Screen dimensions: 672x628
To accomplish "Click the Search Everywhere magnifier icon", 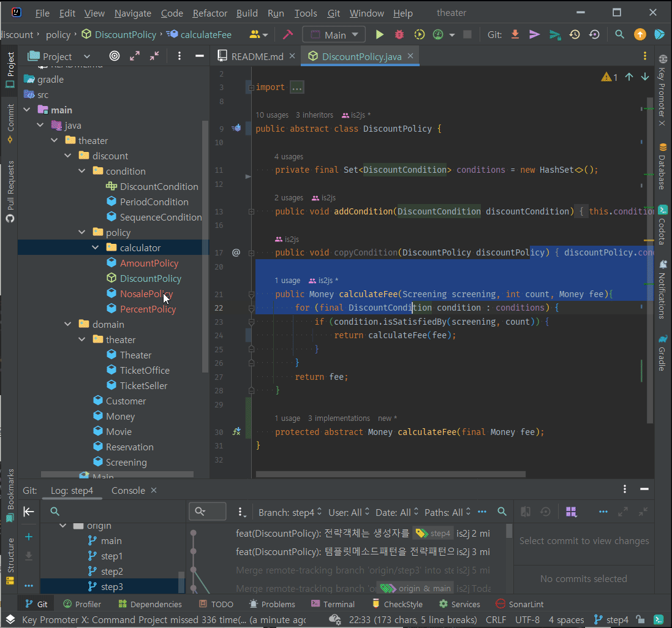I will click(x=620, y=35).
